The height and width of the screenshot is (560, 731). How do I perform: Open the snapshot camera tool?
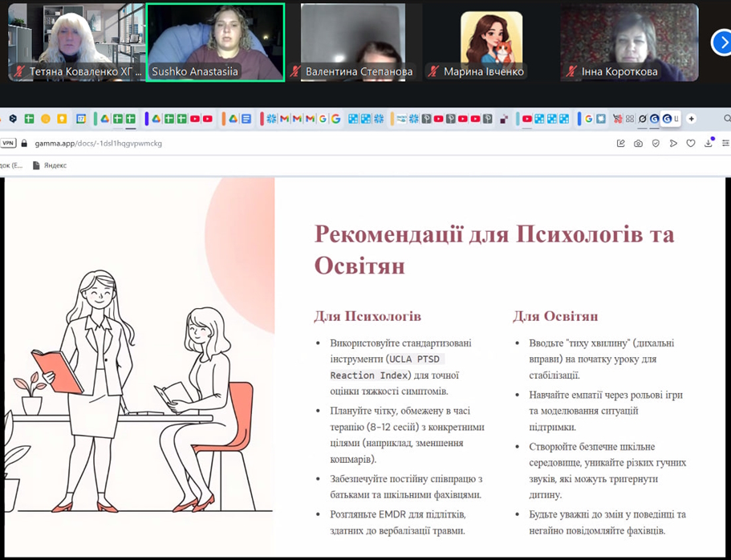click(638, 144)
